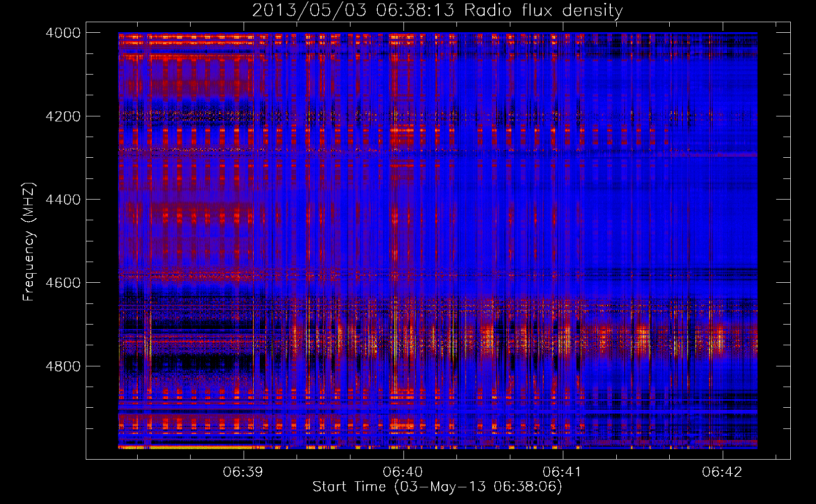The width and height of the screenshot is (816, 504).
Task: Click the 'Frequency (MHZ)' y-axis title
Action: [x=29, y=242]
